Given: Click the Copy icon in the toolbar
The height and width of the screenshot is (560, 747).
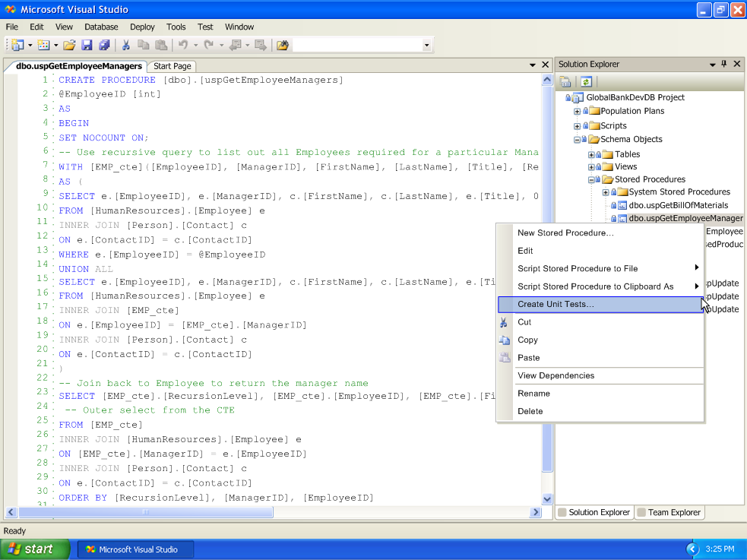Looking at the screenshot, I should (143, 46).
